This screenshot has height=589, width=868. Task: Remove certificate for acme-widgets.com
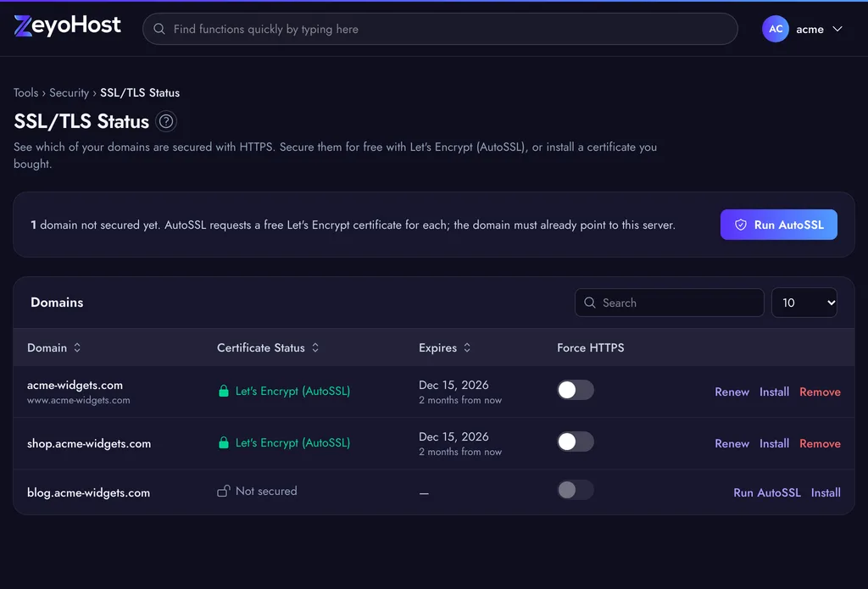(x=820, y=392)
